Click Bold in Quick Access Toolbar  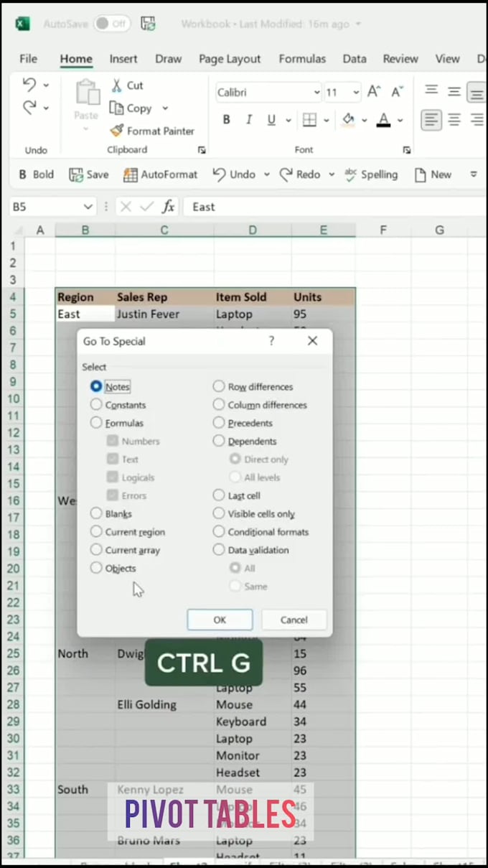click(36, 174)
